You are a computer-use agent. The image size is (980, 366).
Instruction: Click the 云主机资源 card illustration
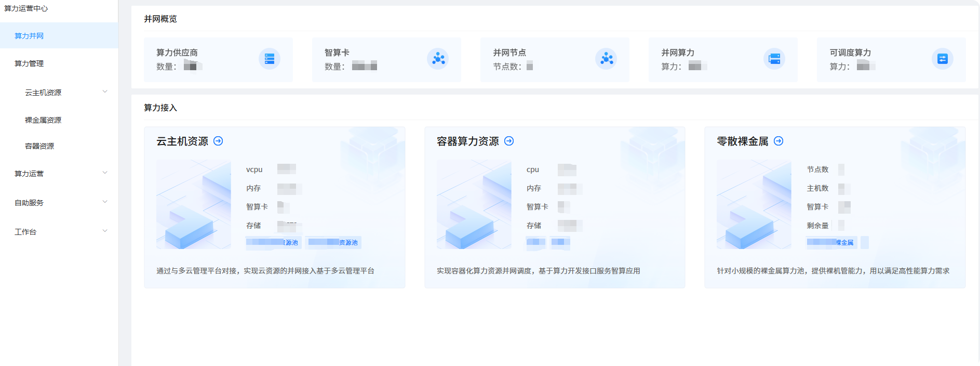(193, 204)
